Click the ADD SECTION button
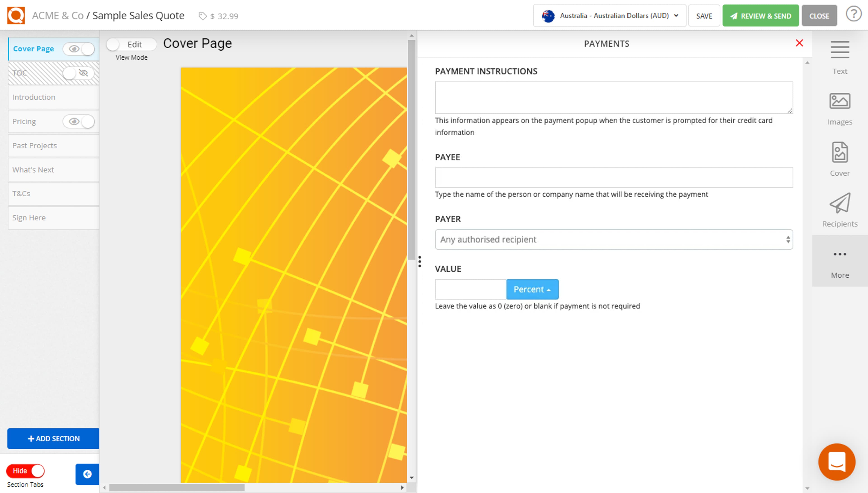 (x=53, y=439)
